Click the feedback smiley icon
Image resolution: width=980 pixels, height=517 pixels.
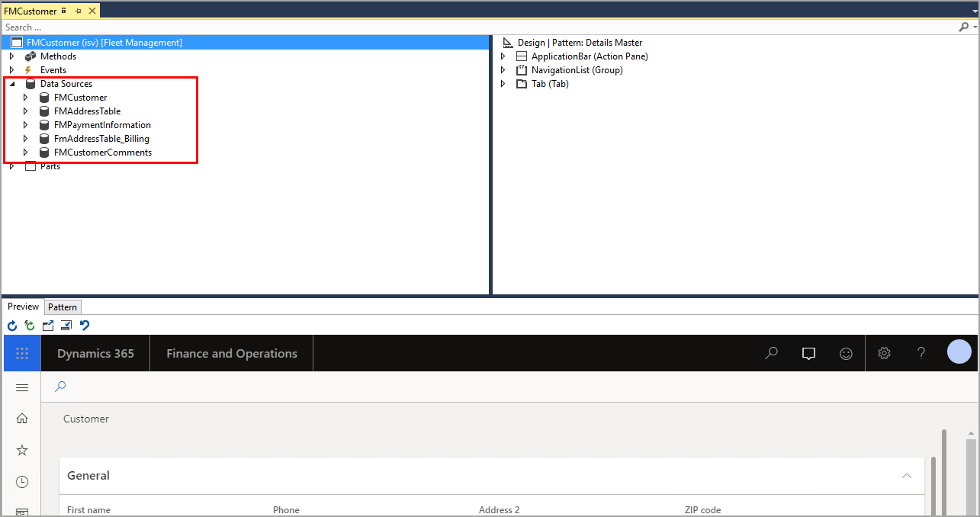click(846, 352)
